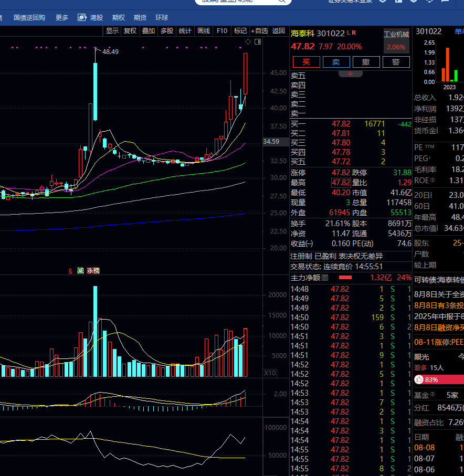The height and width of the screenshot is (476, 464).
Task: Click the 14:50 trade row with volume 159
Action: [x=351, y=318]
